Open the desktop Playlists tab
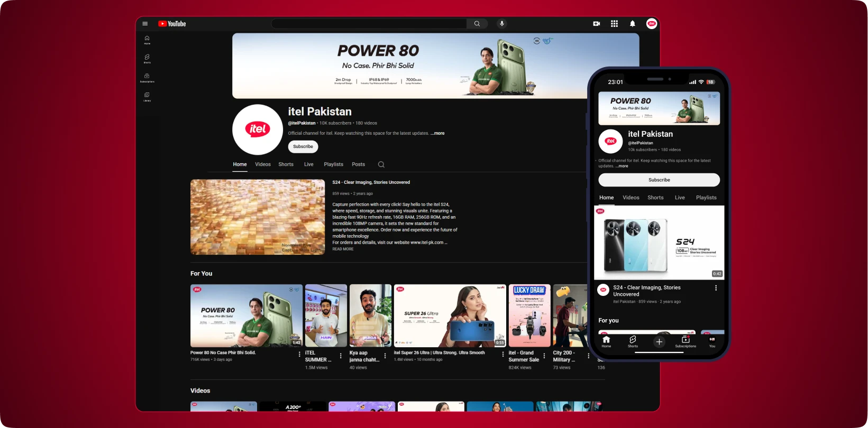The width and height of the screenshot is (868, 428). point(334,164)
